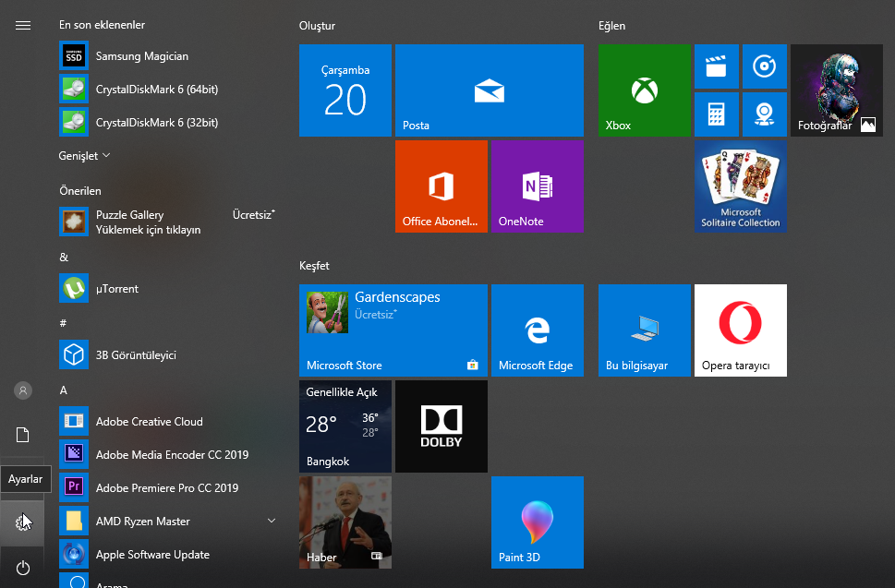Click the user account icon in sidebar
Viewport: 895px width, 588px height.
23,390
